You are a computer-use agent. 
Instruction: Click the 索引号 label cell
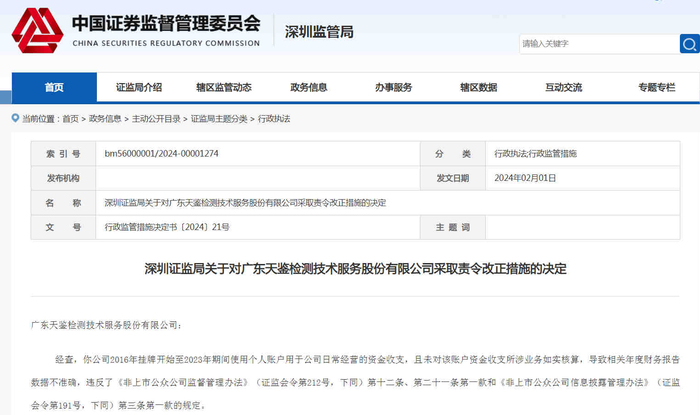tap(63, 154)
